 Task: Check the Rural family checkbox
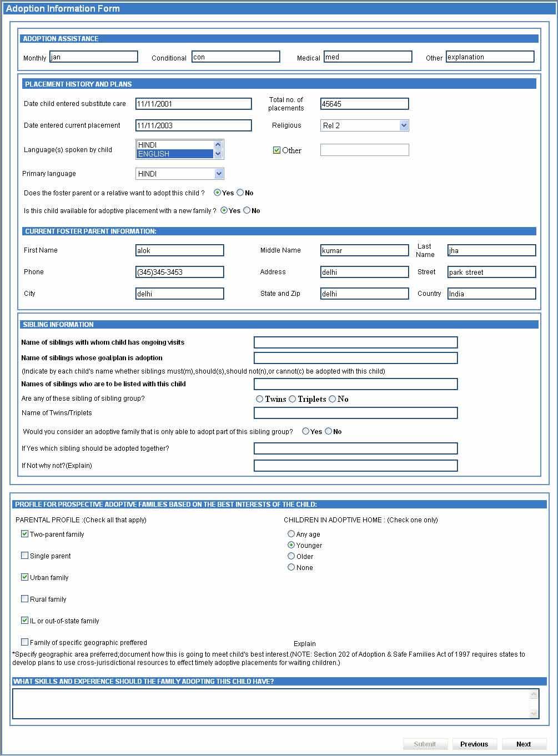24,599
